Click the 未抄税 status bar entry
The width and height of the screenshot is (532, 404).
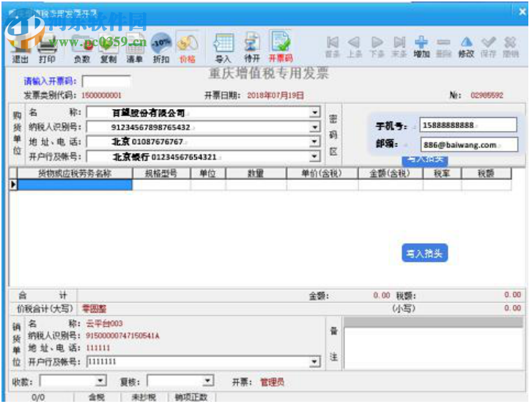[144, 397]
